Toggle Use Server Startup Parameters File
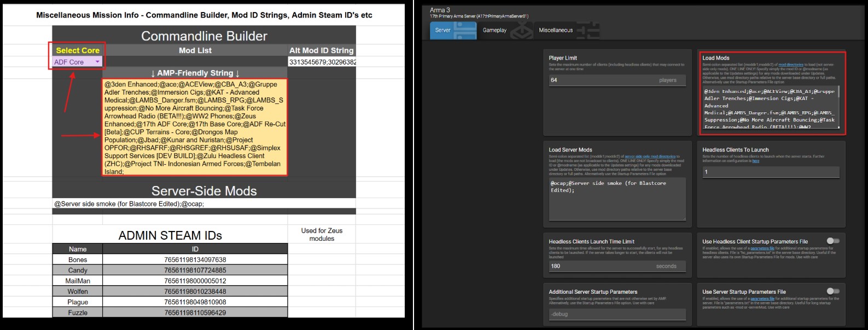The height and width of the screenshot is (330, 868). click(832, 291)
